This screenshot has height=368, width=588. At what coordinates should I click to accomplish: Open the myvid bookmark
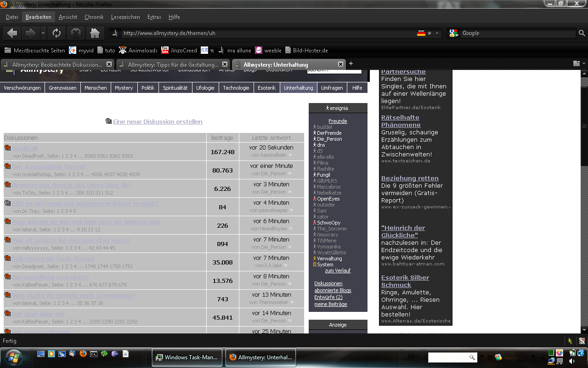coord(81,51)
